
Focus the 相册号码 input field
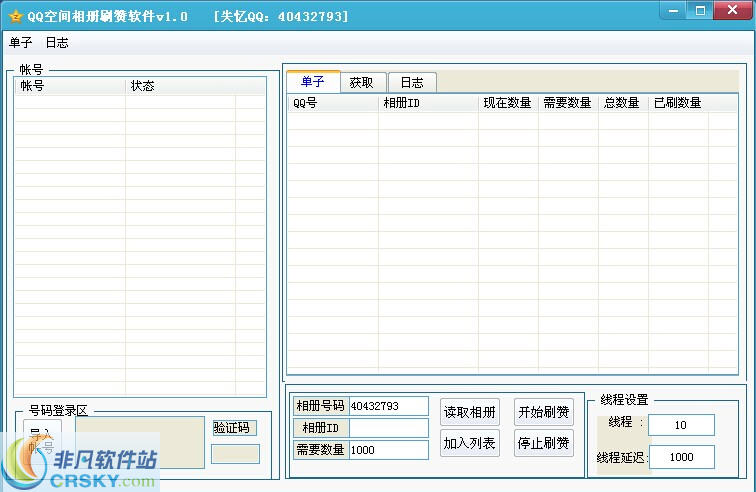pos(389,406)
